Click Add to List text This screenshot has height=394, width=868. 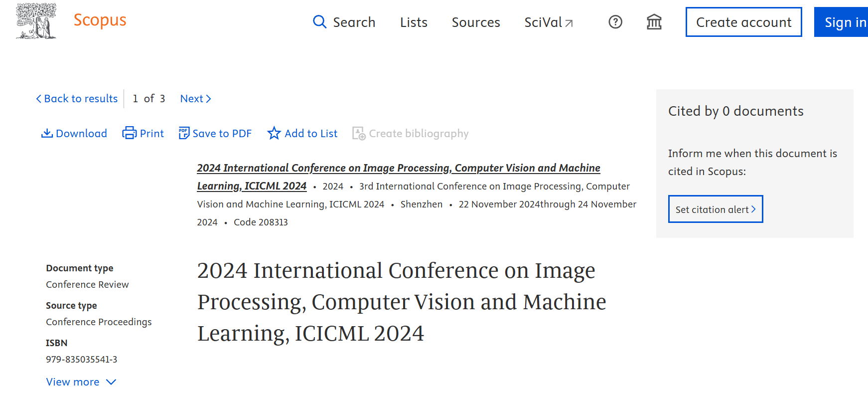(x=311, y=134)
